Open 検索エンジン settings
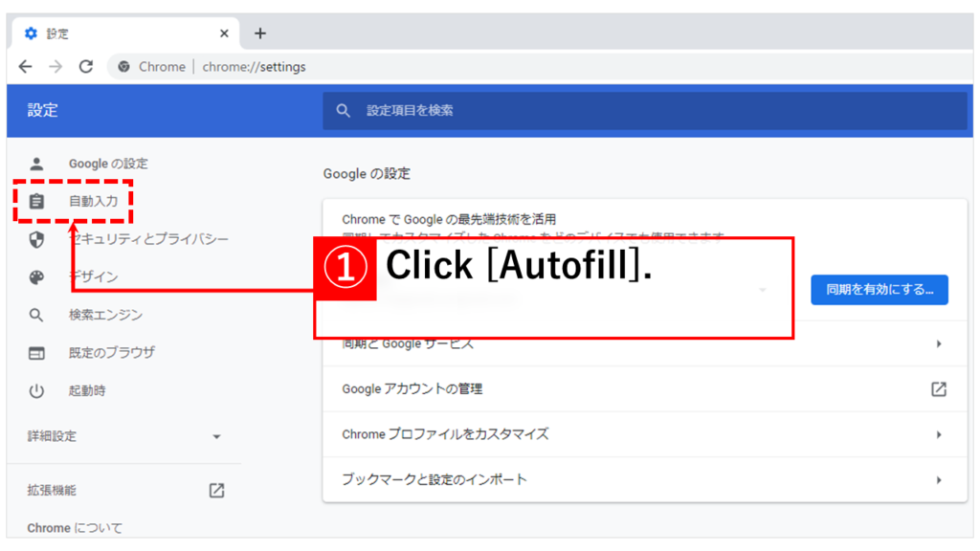This screenshot has width=980, height=551. 105,315
